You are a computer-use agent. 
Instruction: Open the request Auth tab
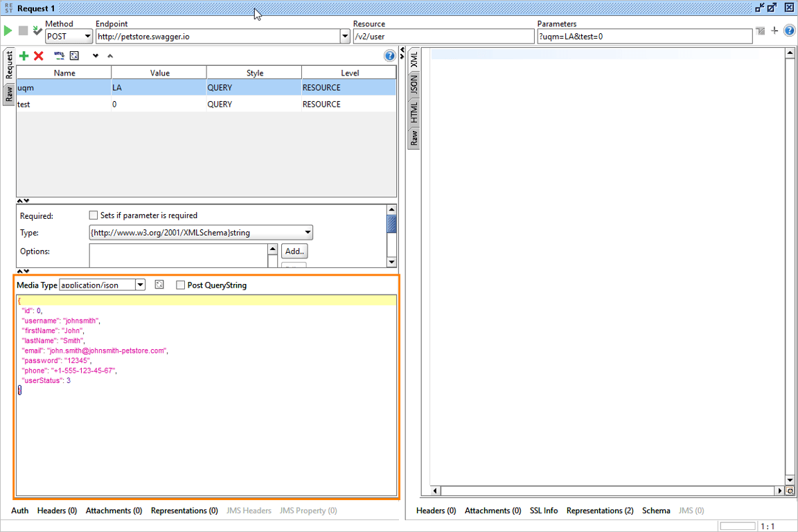click(20, 510)
